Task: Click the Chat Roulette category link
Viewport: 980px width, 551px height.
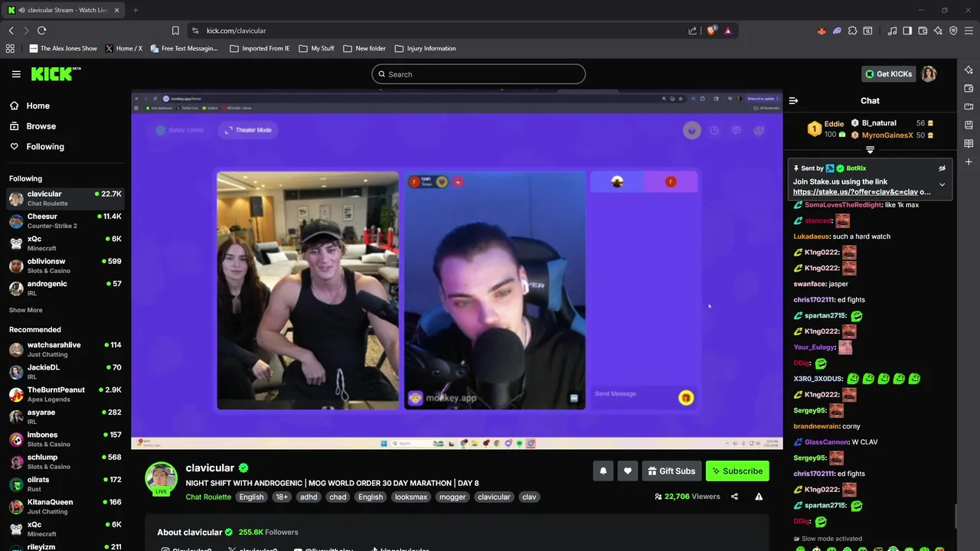Action: 208,497
